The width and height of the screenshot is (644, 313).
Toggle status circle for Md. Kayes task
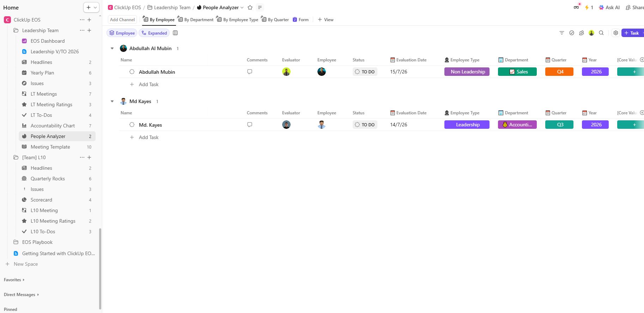pyautogui.click(x=132, y=125)
